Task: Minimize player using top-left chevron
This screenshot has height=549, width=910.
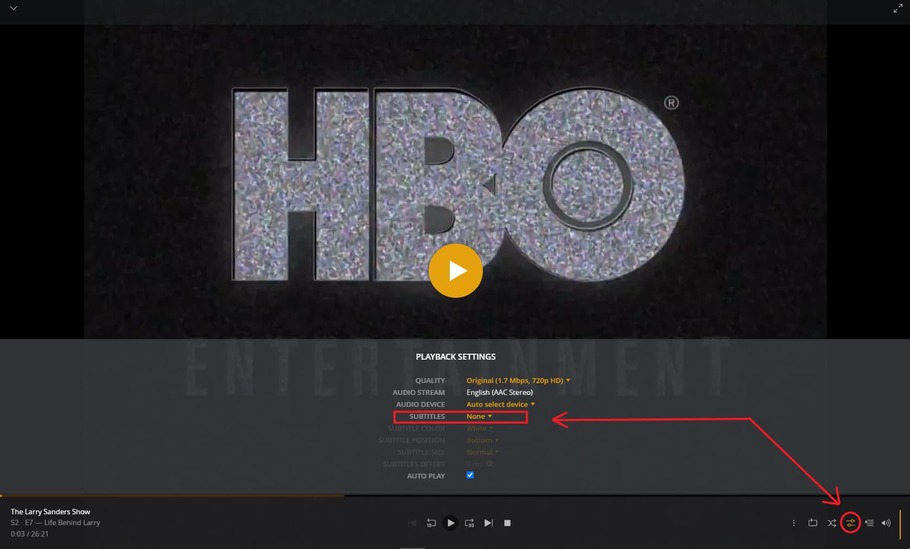Action: pos(13,8)
